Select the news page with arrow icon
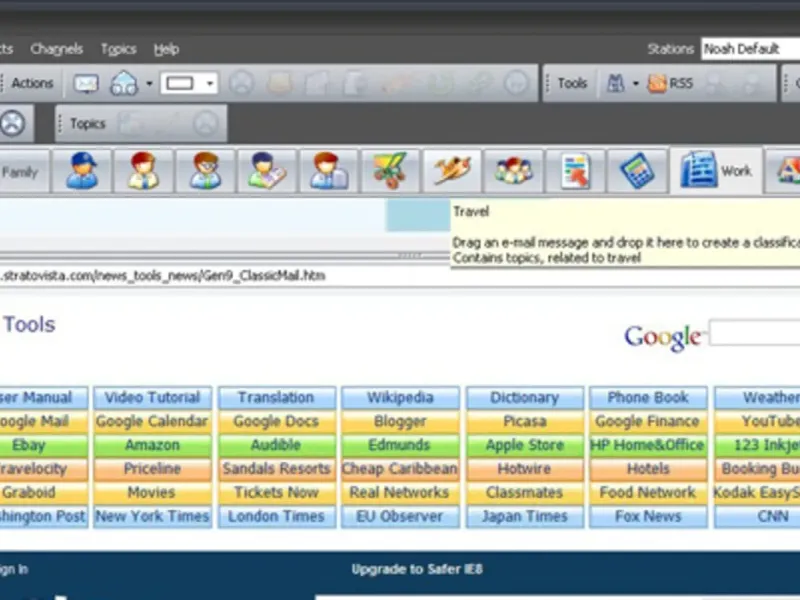This screenshot has height=600, width=800. (x=575, y=171)
